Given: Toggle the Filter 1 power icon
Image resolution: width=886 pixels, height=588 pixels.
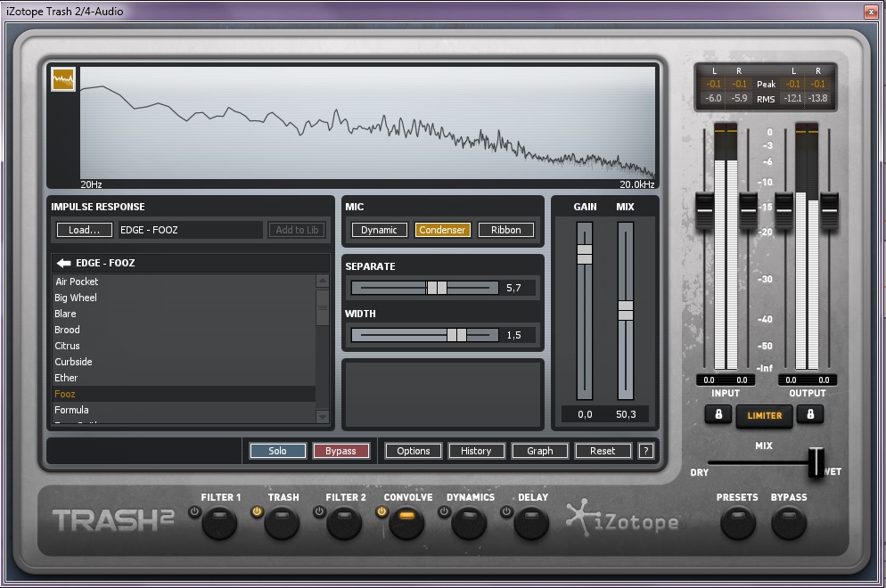Looking at the screenshot, I should [x=195, y=511].
